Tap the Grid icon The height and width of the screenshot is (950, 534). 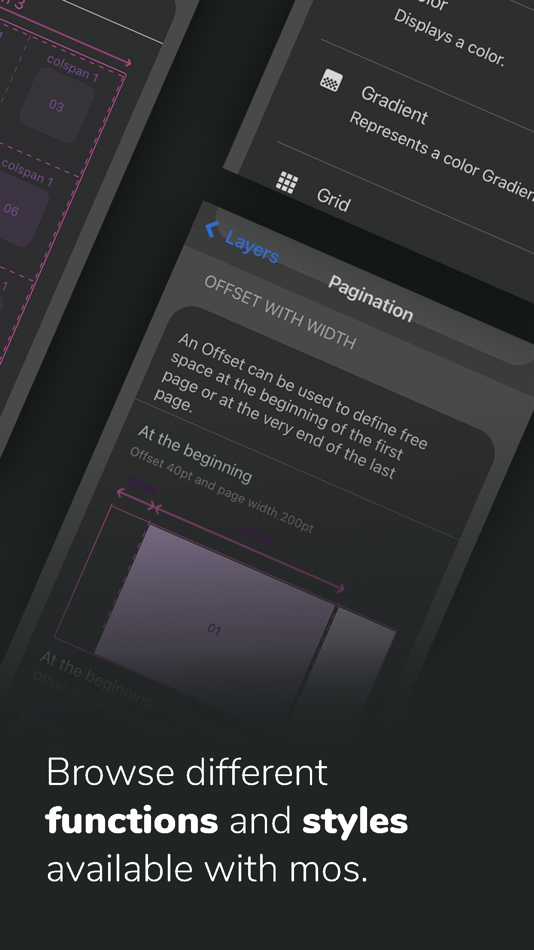click(287, 182)
